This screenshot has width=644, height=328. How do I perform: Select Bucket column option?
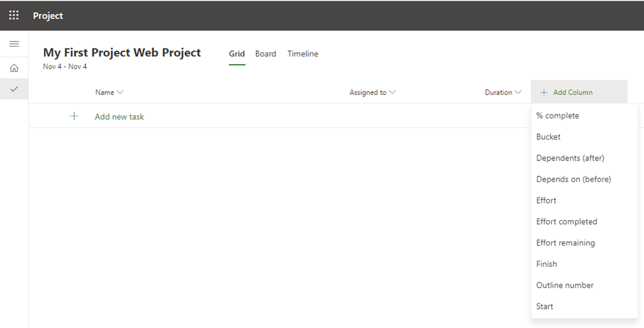[x=548, y=137]
